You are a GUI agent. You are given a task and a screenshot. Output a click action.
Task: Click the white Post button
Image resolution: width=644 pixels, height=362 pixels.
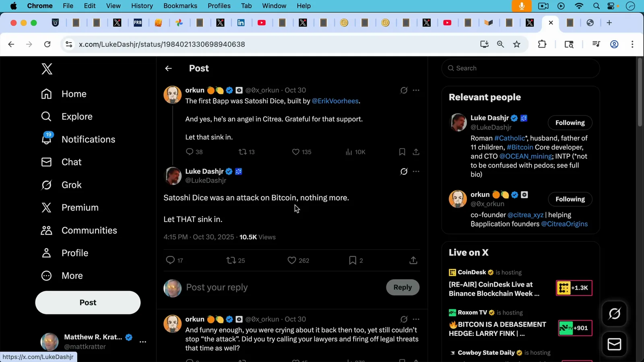click(x=88, y=302)
